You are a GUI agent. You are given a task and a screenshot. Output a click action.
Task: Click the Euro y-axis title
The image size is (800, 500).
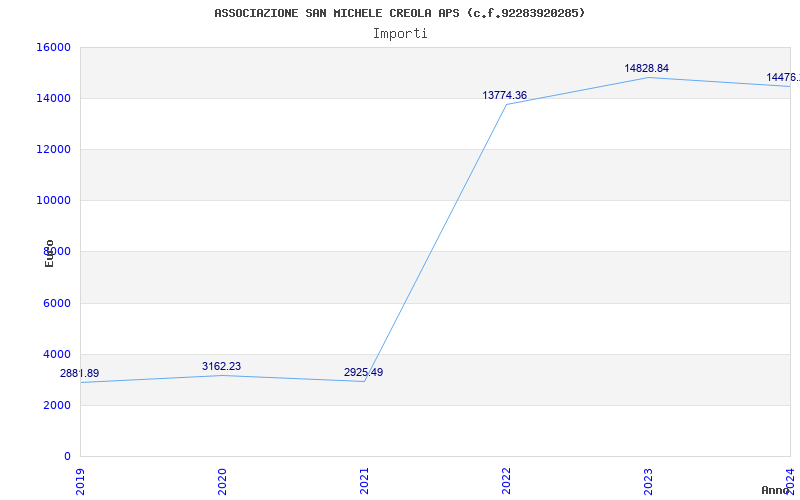49,254
